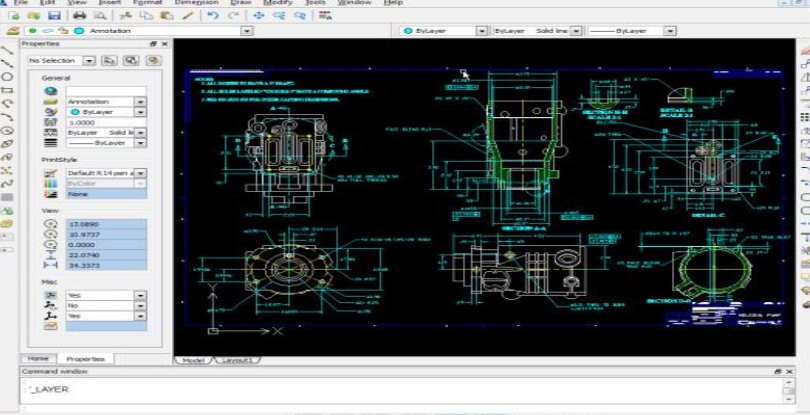Image resolution: width=810 pixels, height=415 pixels.
Task: Open the Format menu
Action: (148, 3)
